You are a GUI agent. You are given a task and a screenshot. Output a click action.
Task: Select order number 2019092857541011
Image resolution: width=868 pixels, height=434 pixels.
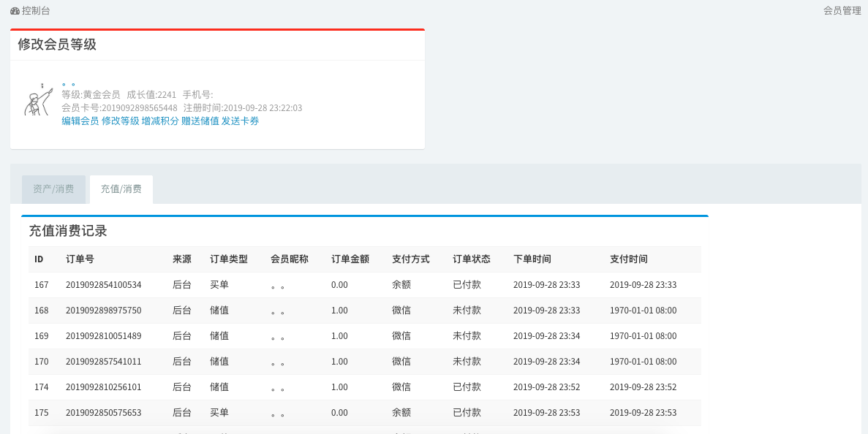[x=104, y=362]
